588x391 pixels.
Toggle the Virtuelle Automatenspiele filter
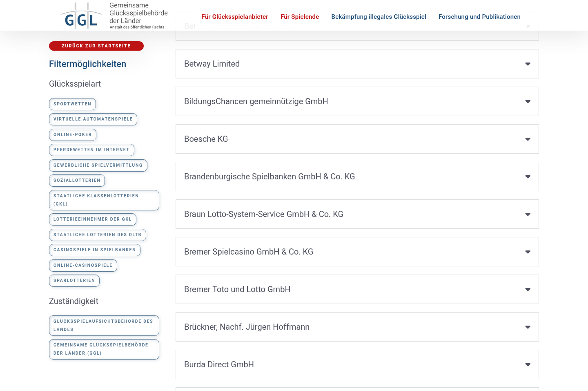tap(93, 119)
